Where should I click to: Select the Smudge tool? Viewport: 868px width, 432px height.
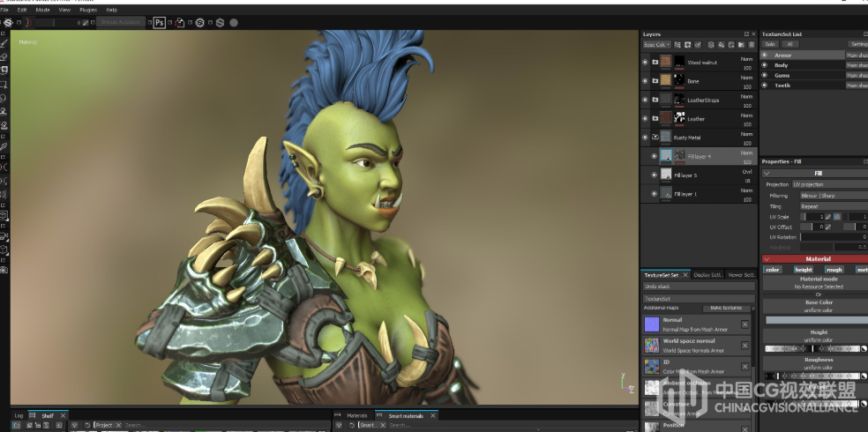point(4,98)
